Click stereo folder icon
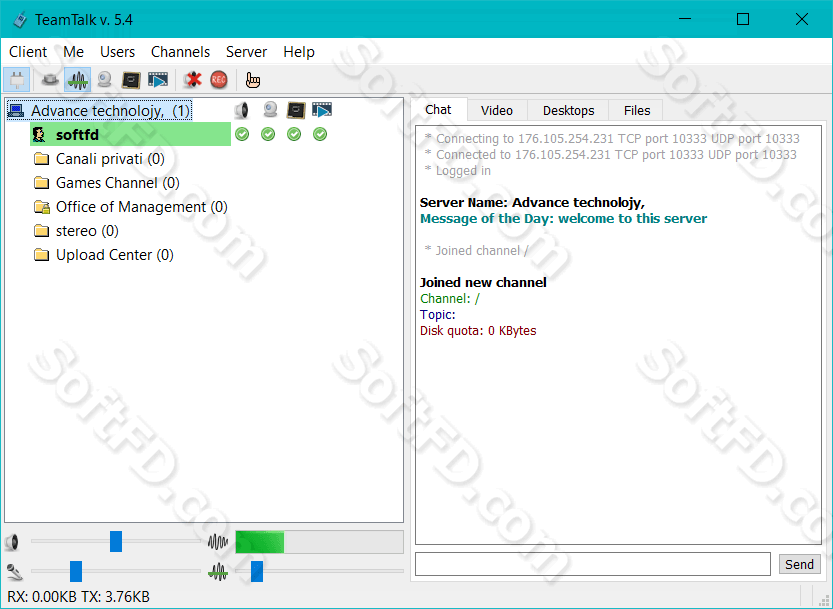The image size is (833, 609). [41, 230]
